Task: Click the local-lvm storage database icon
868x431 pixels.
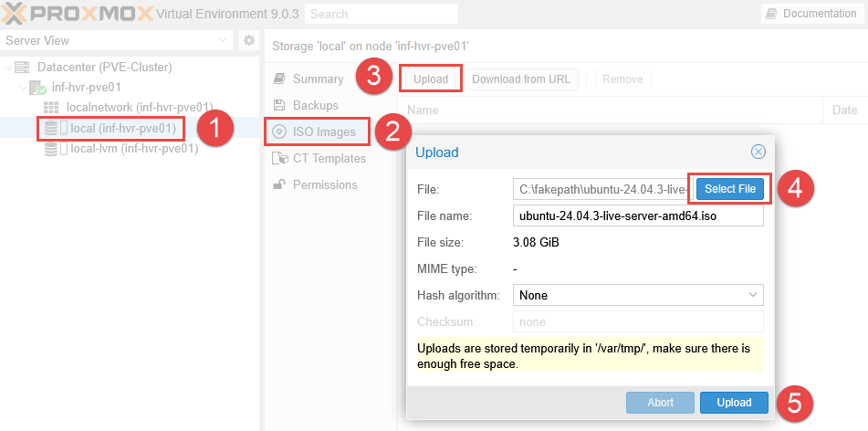Action: [52, 148]
